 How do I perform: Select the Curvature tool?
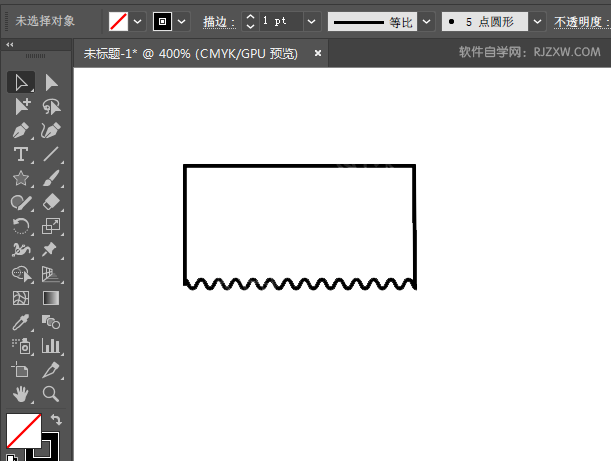point(51,131)
